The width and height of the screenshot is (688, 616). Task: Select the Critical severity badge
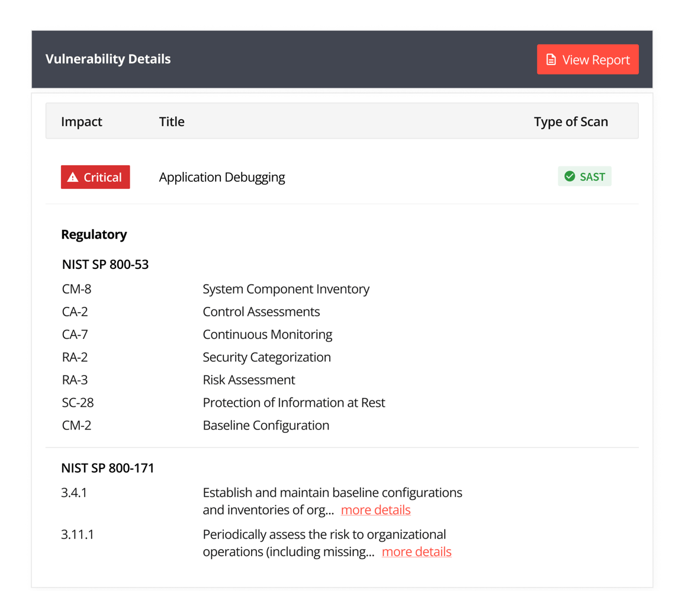click(95, 177)
